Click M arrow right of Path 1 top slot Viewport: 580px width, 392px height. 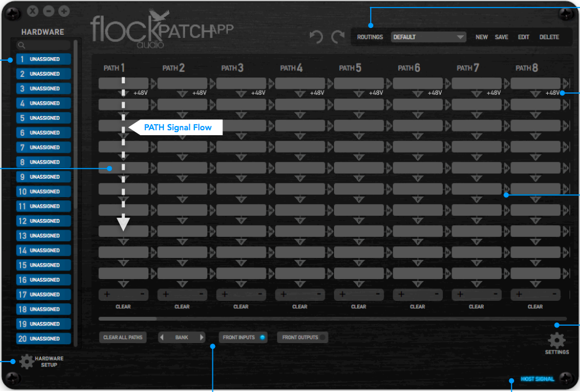coord(153,84)
